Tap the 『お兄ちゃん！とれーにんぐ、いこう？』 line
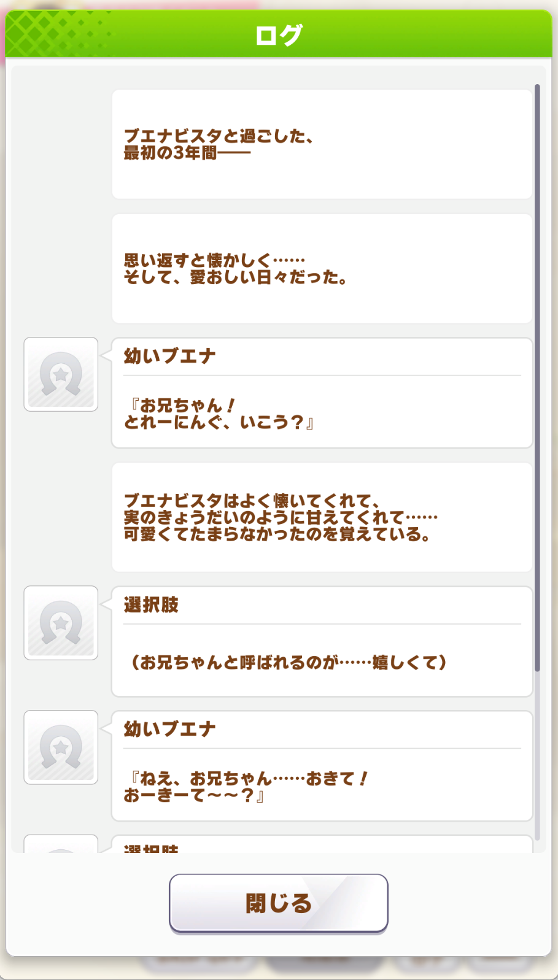The image size is (558, 980). tap(219, 414)
